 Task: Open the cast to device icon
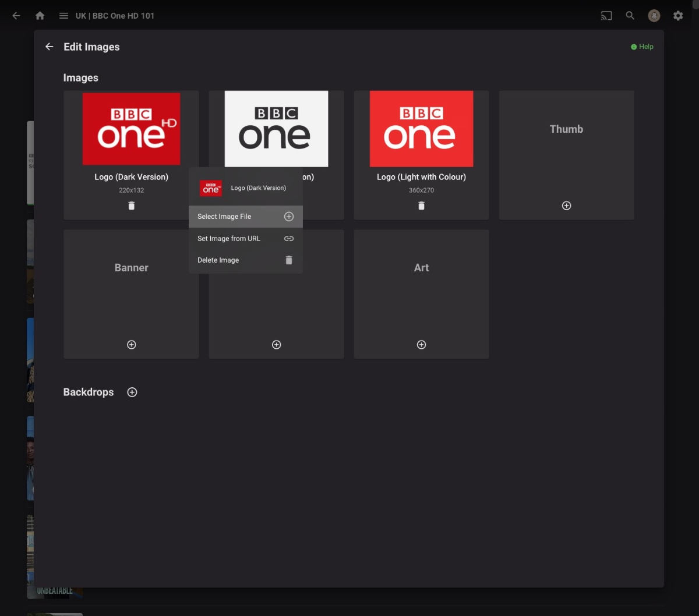click(x=606, y=16)
